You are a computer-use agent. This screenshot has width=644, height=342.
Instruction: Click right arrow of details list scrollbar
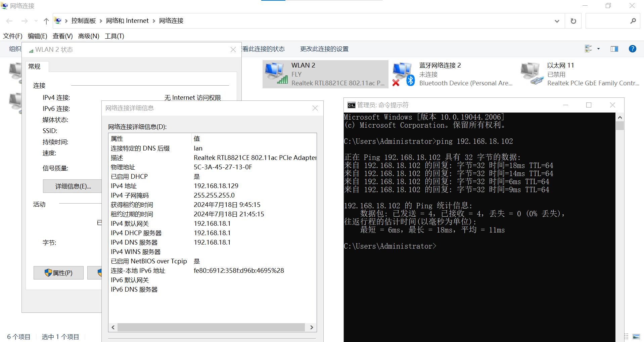pyautogui.click(x=312, y=327)
